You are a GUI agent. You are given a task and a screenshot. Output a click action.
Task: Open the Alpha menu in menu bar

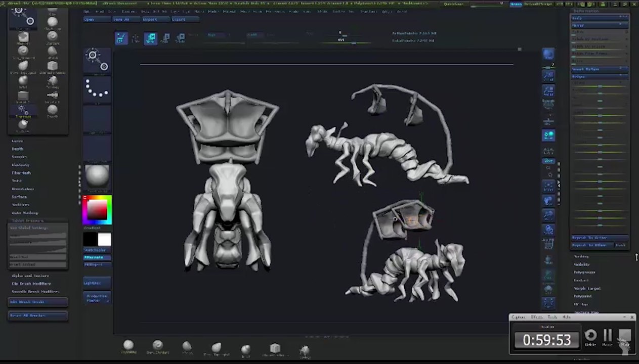pos(87,11)
